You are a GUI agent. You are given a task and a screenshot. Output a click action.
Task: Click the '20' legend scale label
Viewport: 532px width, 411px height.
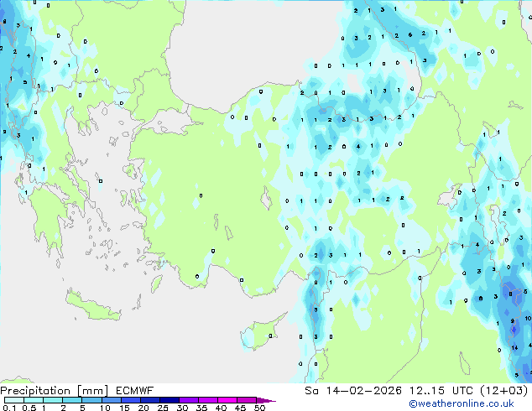click(143, 408)
